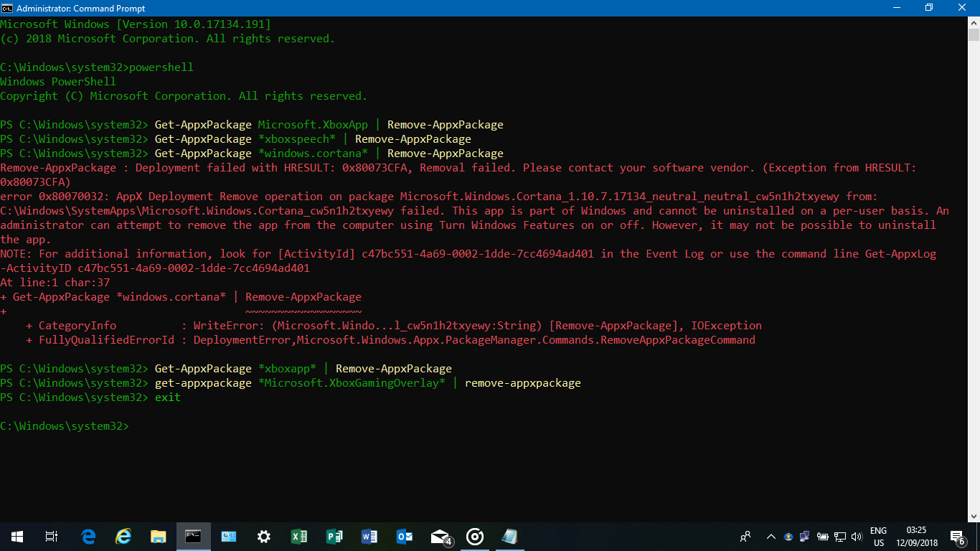Open the network connection tray icon
Image resolution: width=980 pixels, height=551 pixels.
click(839, 537)
